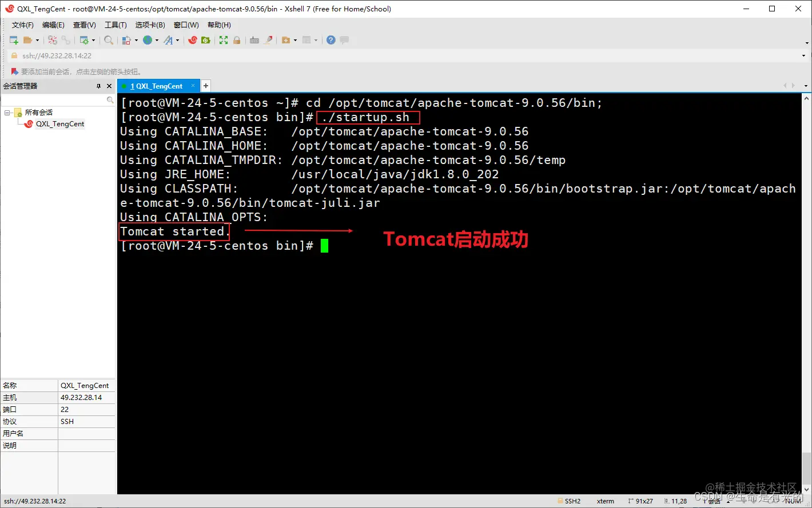Open the 窗口(W) menu
This screenshot has width=812, height=508.
(186, 25)
